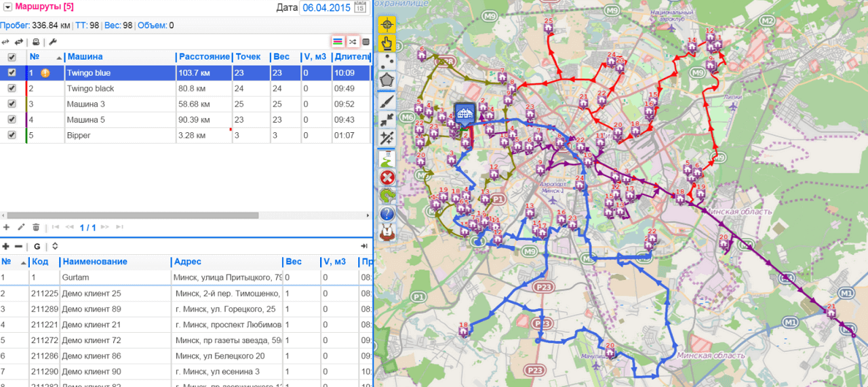This screenshot has height=387, width=868.
Task: Select the crosshair target tool on map
Action: [387, 25]
